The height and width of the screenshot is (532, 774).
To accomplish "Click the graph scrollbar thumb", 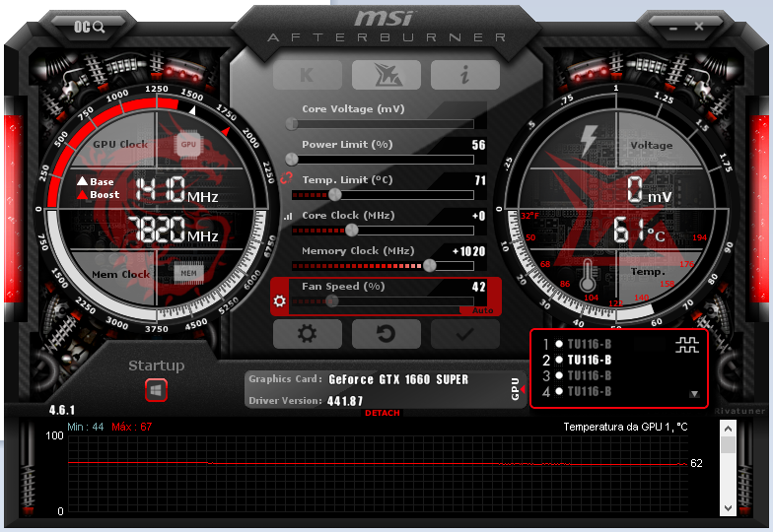I will pyautogui.click(x=728, y=444).
